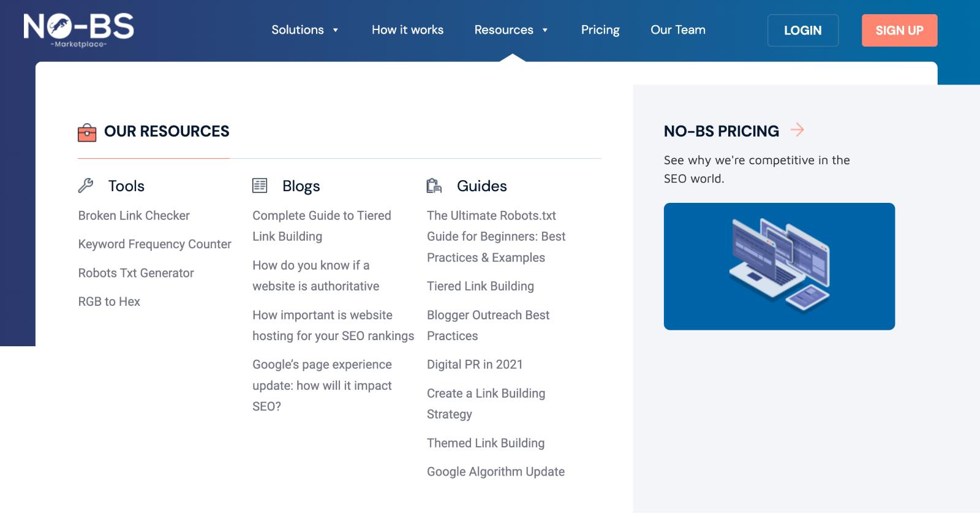Click the briefcase icon beside Our Resources
The height and width of the screenshot is (516, 980).
[87, 132]
